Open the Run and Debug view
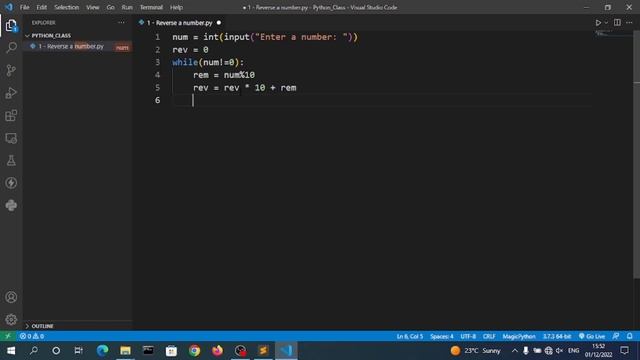The image size is (640, 360). tap(11, 93)
